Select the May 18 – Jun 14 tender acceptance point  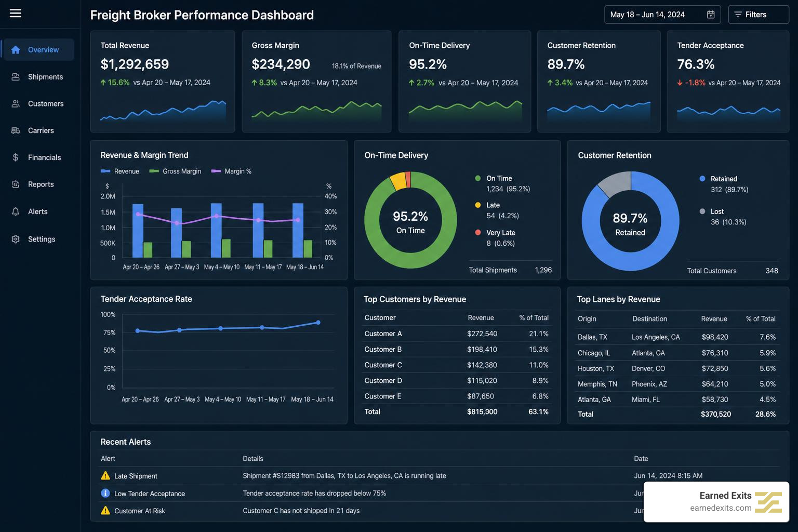[318, 323]
